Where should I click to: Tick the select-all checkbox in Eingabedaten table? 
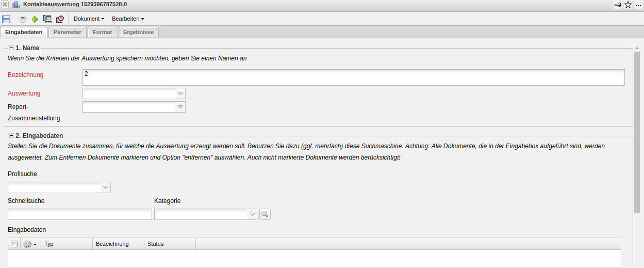point(14,244)
